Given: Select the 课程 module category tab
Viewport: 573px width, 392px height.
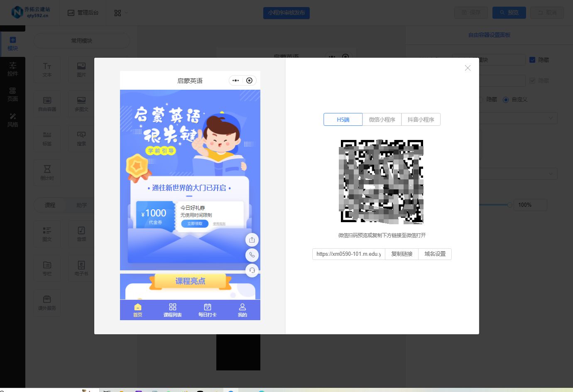Looking at the screenshot, I should (50, 205).
